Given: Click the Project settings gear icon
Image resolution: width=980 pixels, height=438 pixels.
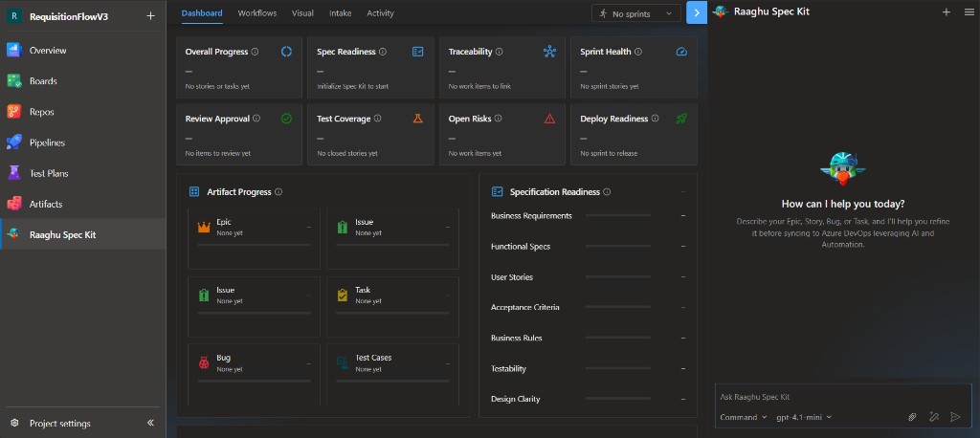Looking at the screenshot, I should coord(14,423).
